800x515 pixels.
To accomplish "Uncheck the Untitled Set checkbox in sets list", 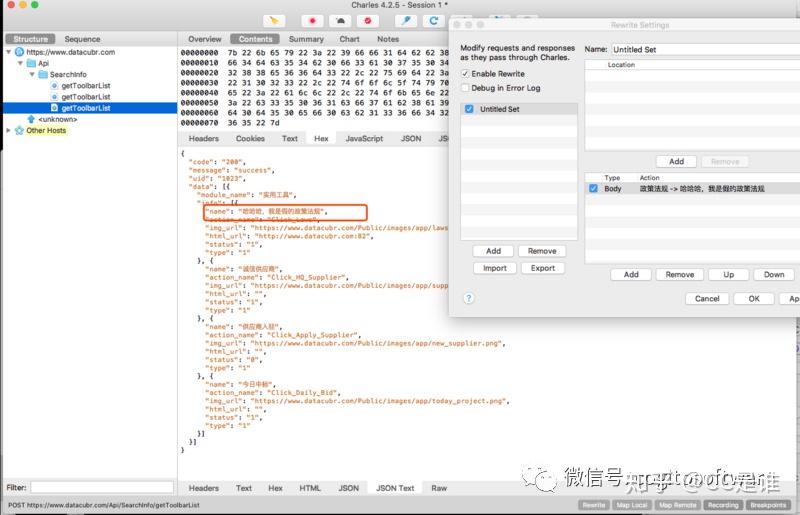I will click(469, 109).
